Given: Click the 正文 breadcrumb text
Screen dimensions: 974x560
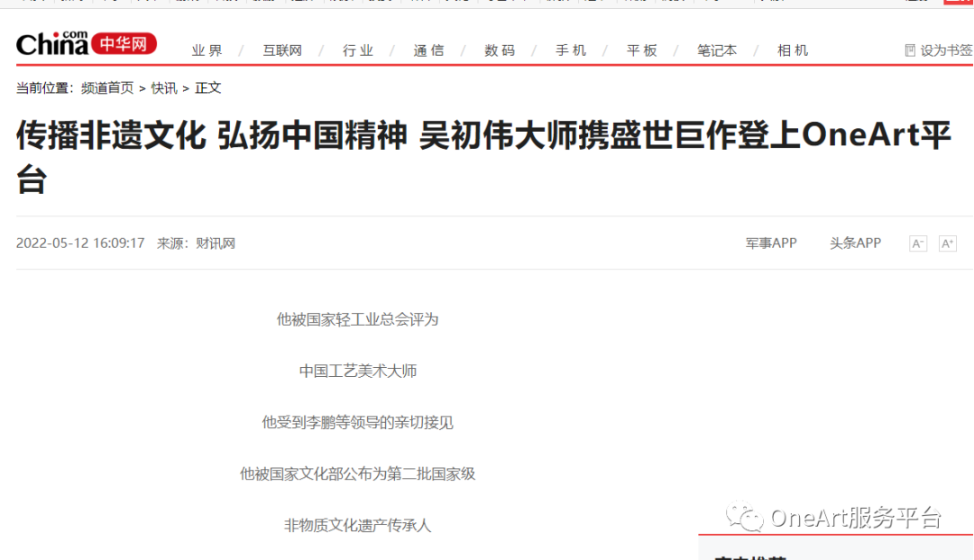Looking at the screenshot, I should click(x=208, y=88).
